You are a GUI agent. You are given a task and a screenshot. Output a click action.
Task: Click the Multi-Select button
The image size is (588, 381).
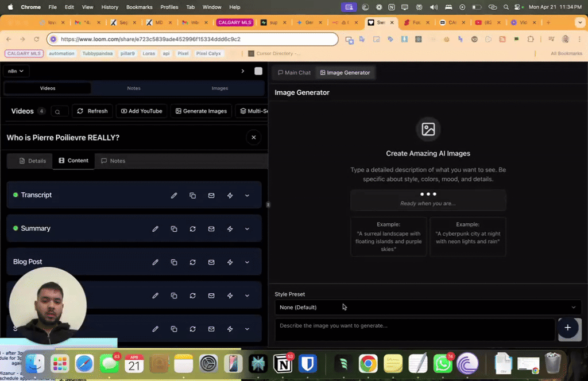point(252,111)
